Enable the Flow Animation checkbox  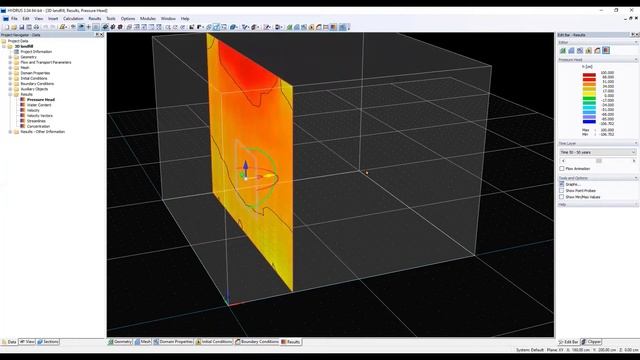[x=562, y=169]
